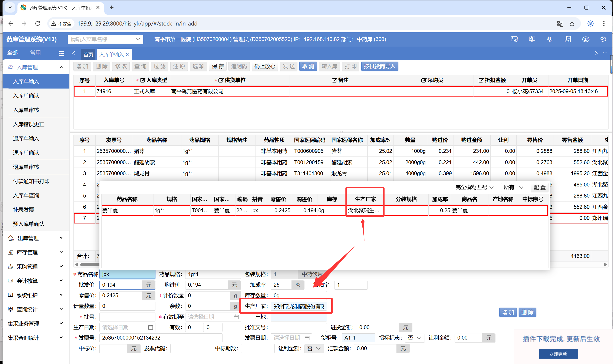Click the bar chart edit icon

(550, 39)
